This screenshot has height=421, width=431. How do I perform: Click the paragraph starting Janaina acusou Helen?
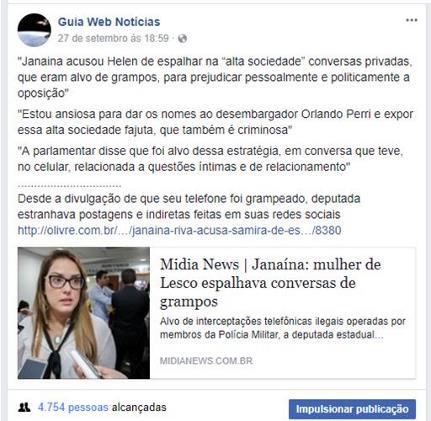(215, 77)
